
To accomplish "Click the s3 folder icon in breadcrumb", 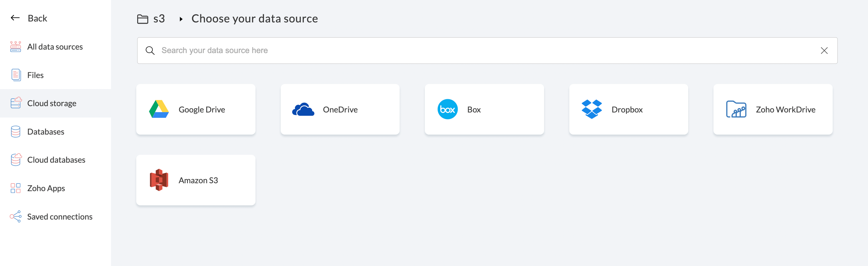I will [x=143, y=19].
